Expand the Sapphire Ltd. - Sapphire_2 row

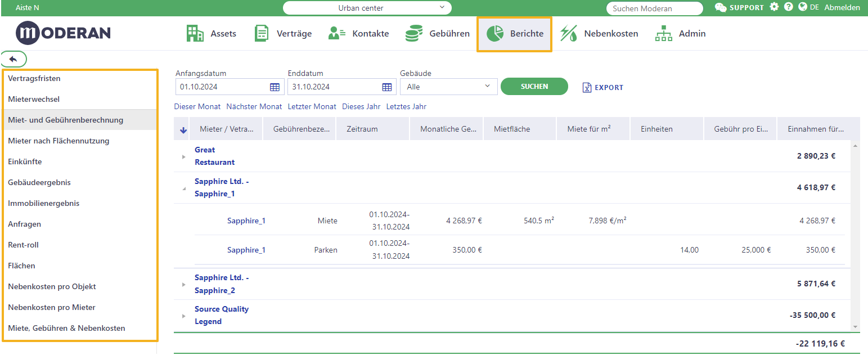pos(183,284)
